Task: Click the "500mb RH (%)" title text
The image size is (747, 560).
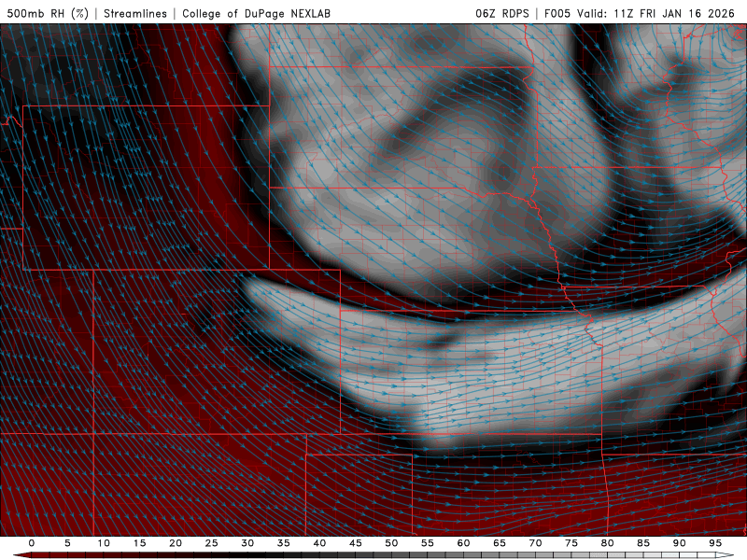Action: [48, 13]
